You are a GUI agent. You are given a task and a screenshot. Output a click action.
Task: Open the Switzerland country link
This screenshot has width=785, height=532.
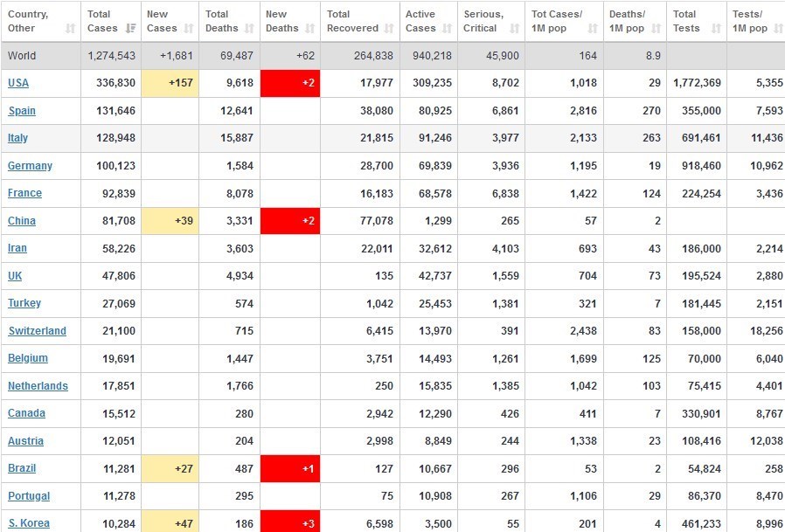click(37, 331)
